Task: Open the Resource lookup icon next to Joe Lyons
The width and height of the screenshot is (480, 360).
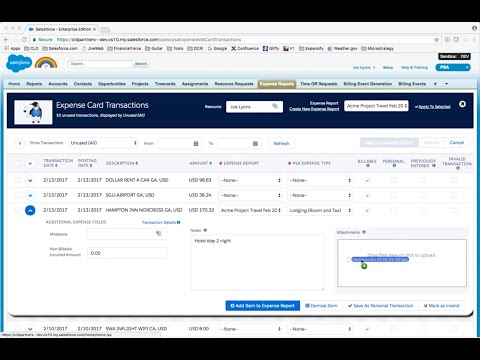Action: pyautogui.click(x=275, y=106)
